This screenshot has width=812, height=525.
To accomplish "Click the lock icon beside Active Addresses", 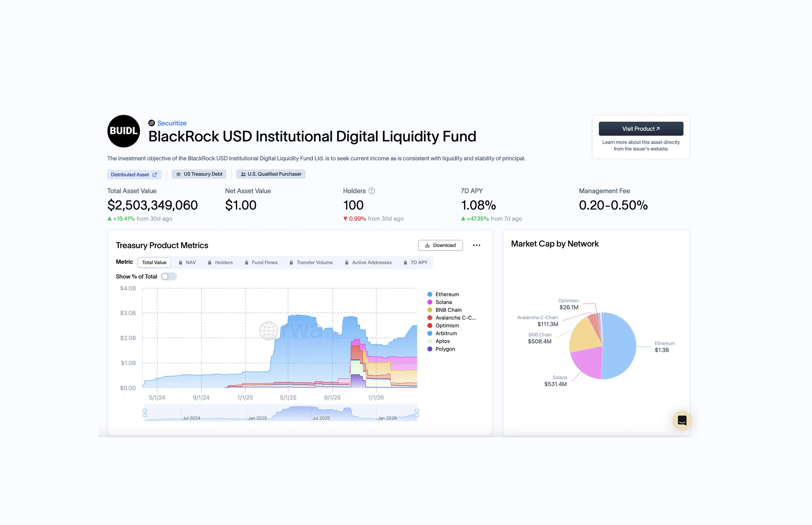I will pyautogui.click(x=346, y=263).
